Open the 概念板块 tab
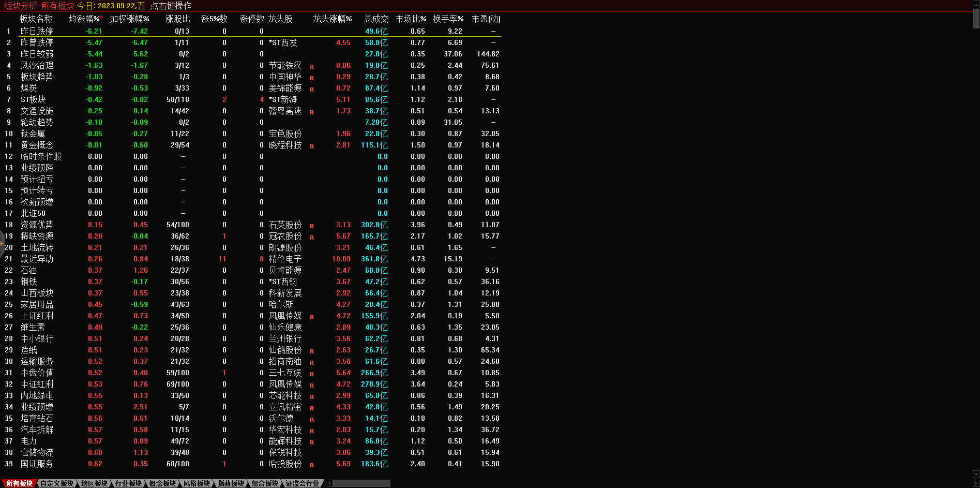The image size is (980, 488). (x=162, y=483)
